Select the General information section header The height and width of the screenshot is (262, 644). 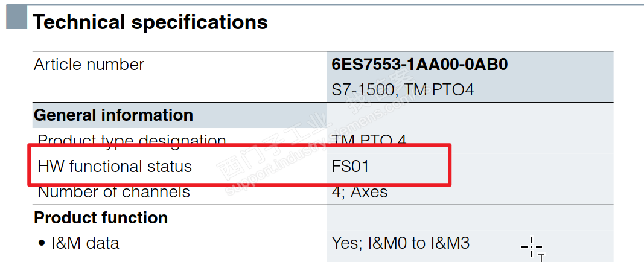[113, 115]
